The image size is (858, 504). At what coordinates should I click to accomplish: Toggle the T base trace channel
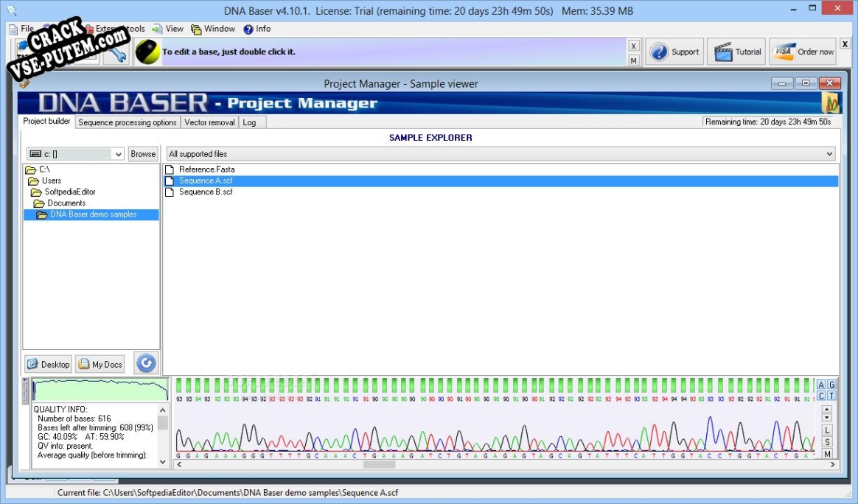(x=832, y=396)
